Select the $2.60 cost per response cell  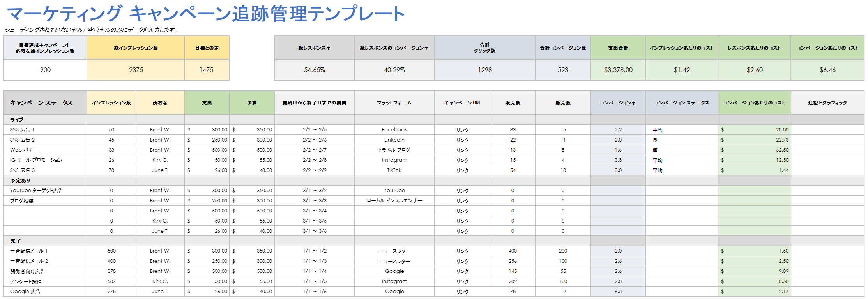point(755,70)
